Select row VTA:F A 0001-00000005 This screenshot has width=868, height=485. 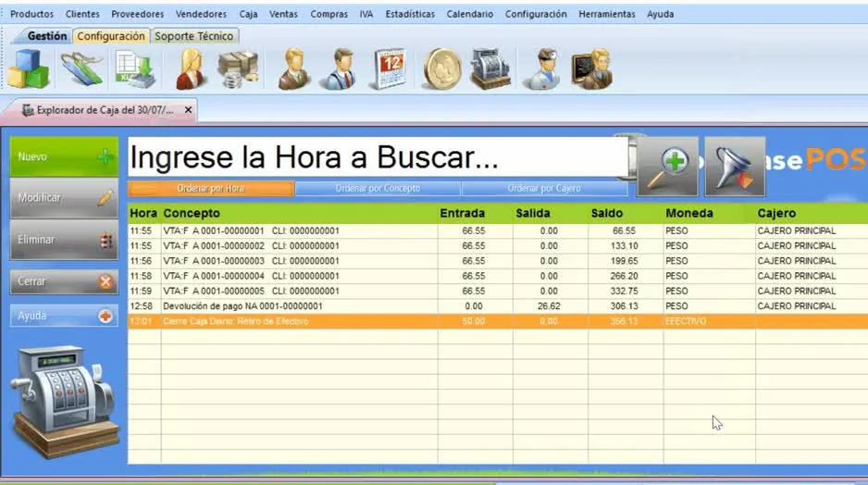click(x=498, y=291)
